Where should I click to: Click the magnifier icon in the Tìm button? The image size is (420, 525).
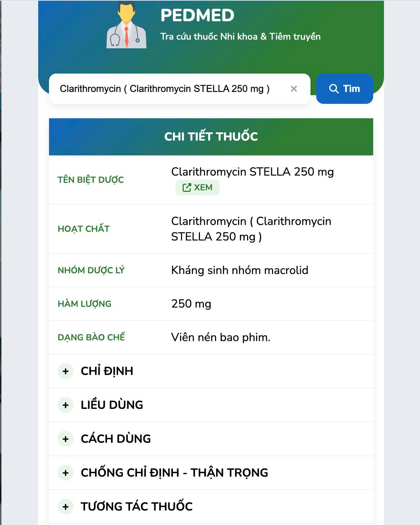click(x=334, y=89)
